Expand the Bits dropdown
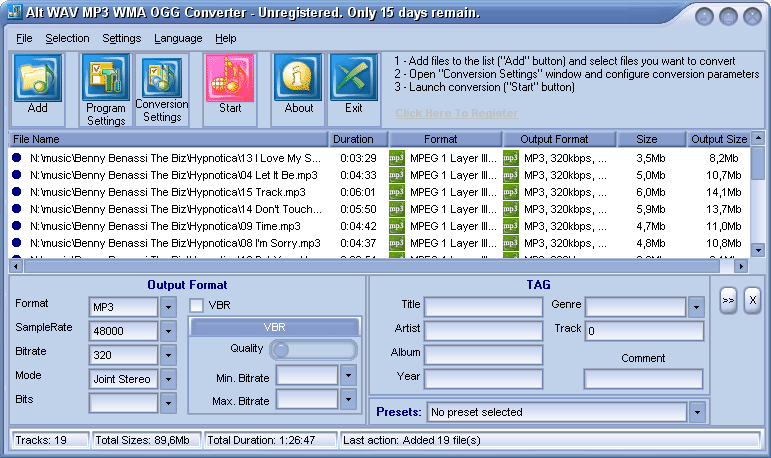This screenshot has width=771, height=458. (x=168, y=403)
